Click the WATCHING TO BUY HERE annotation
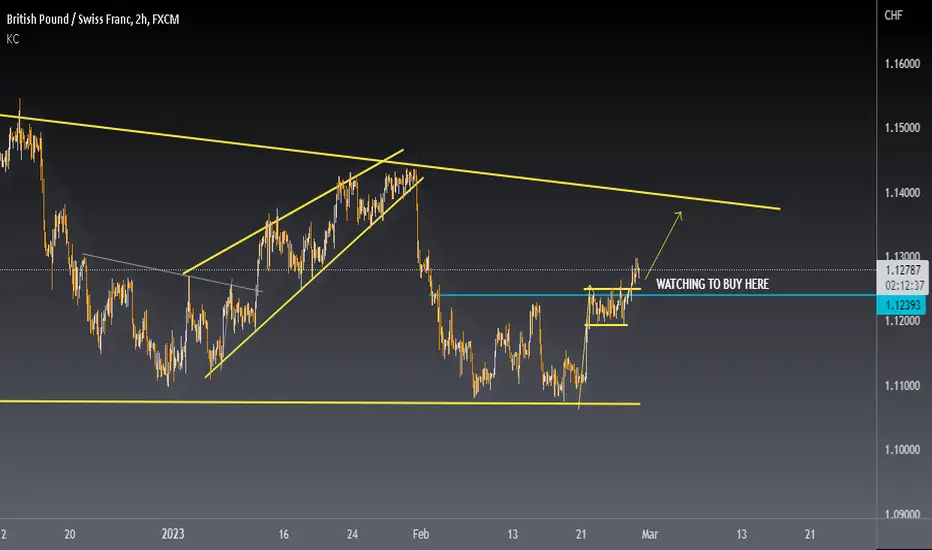 [x=712, y=284]
